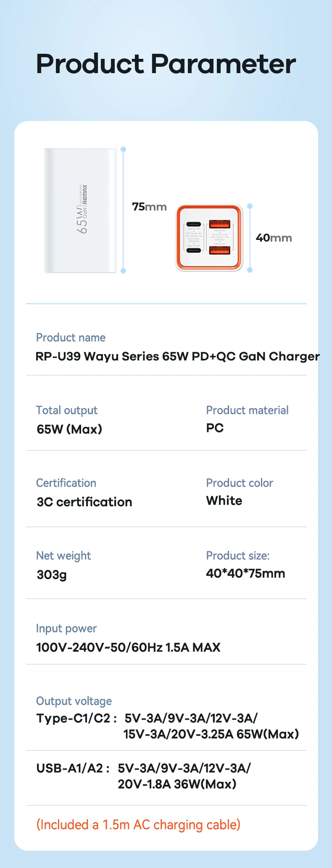Click the 3C certification text
The height and width of the screenshot is (868, 332).
click(84, 502)
